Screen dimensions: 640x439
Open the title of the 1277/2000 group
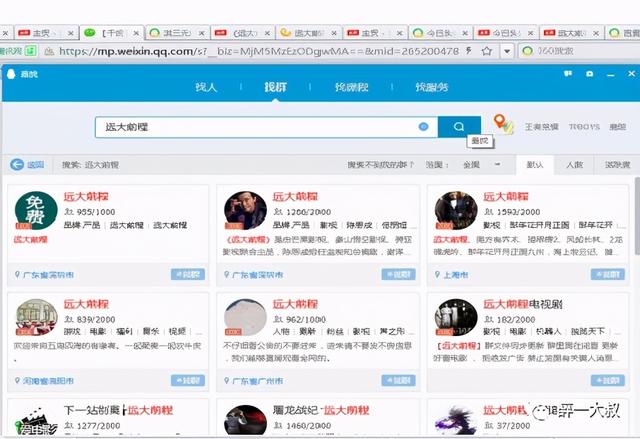point(118,410)
